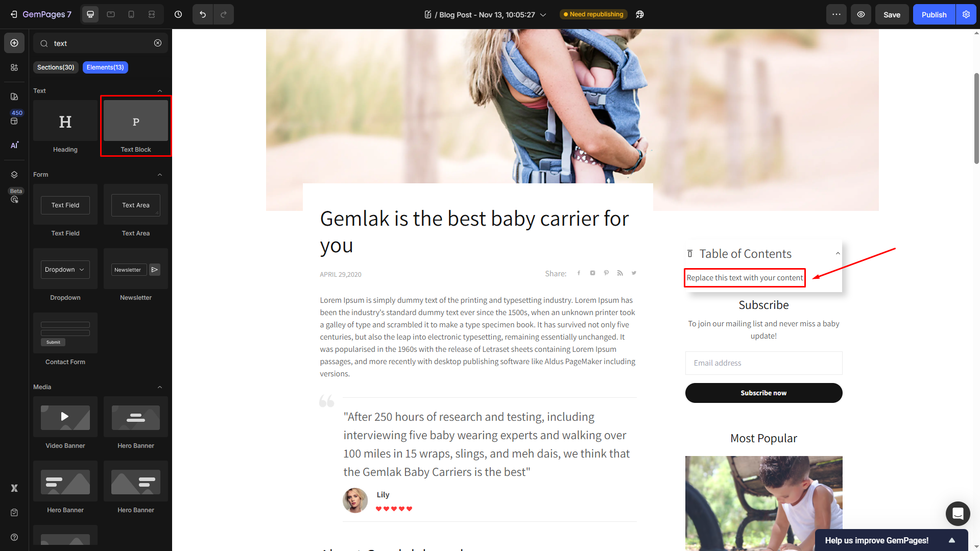Click the Email address input field
The width and height of the screenshot is (980, 551).
763,363
